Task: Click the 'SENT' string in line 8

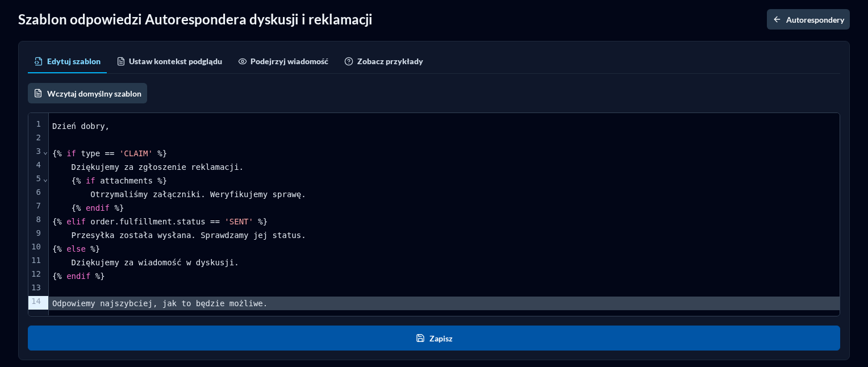Action: [x=239, y=222]
